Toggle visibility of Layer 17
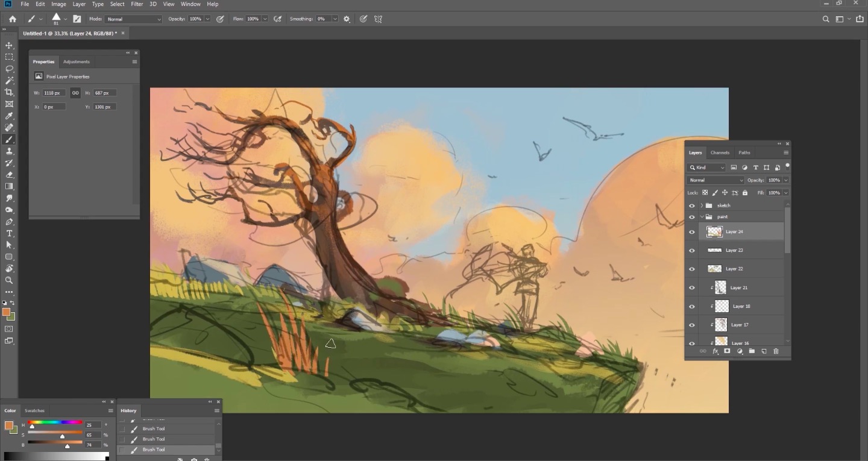The width and height of the screenshot is (868, 461). 691,325
